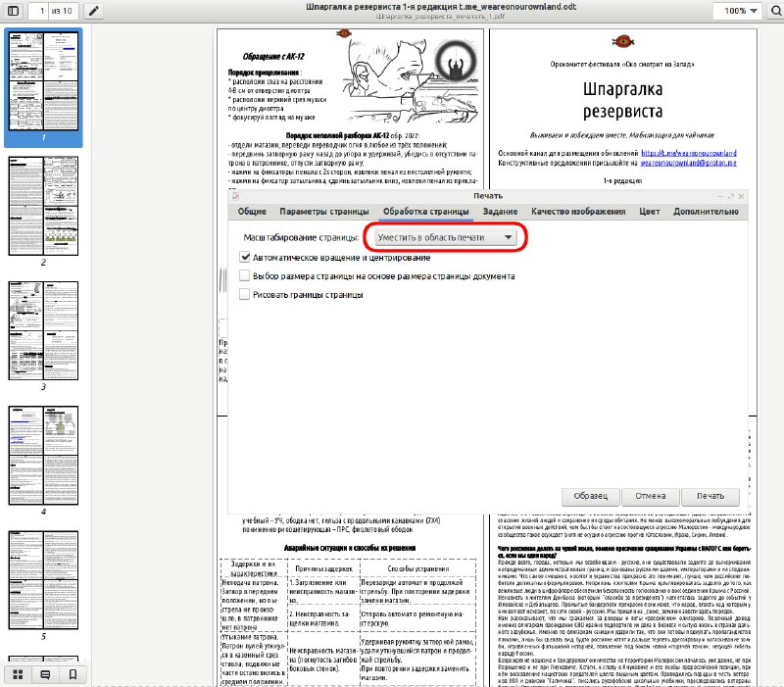Toggle the side pane button in the header
The height and width of the screenshot is (687, 784).
pyautogui.click(x=14, y=11)
